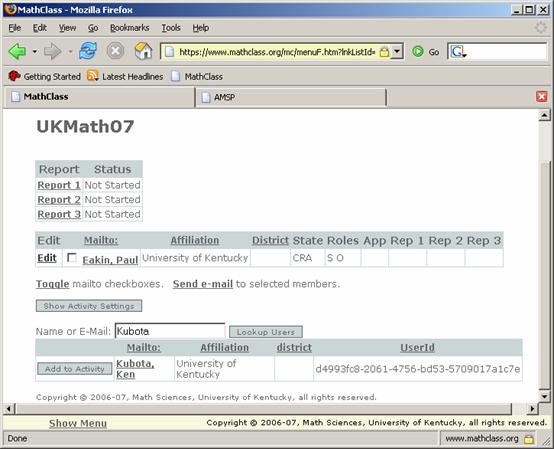Viewport: 554px width, 449px height.
Task: Open the Bookmarks menu
Action: (x=129, y=28)
